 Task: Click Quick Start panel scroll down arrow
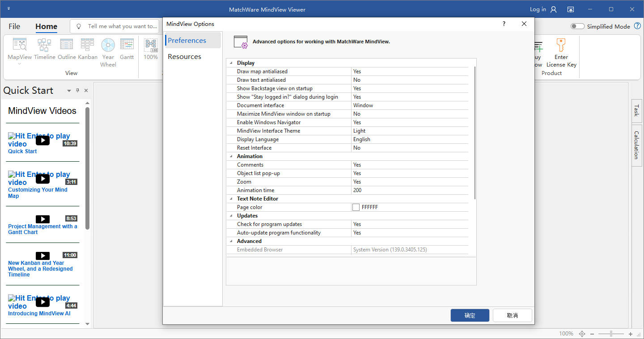point(88,324)
